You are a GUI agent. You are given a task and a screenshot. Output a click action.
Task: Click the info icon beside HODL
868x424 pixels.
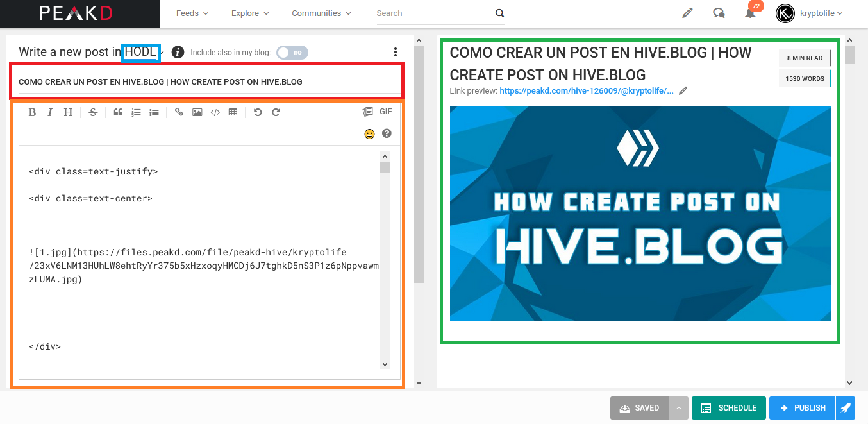point(178,52)
